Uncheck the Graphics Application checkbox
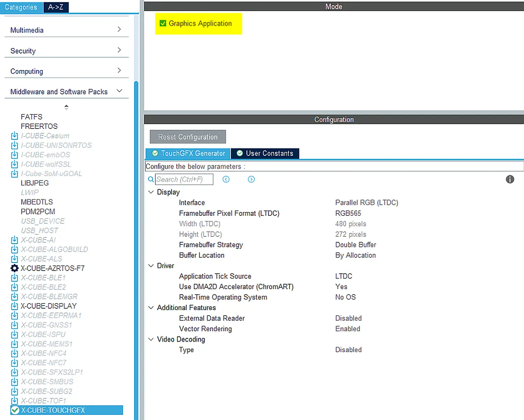 point(163,23)
